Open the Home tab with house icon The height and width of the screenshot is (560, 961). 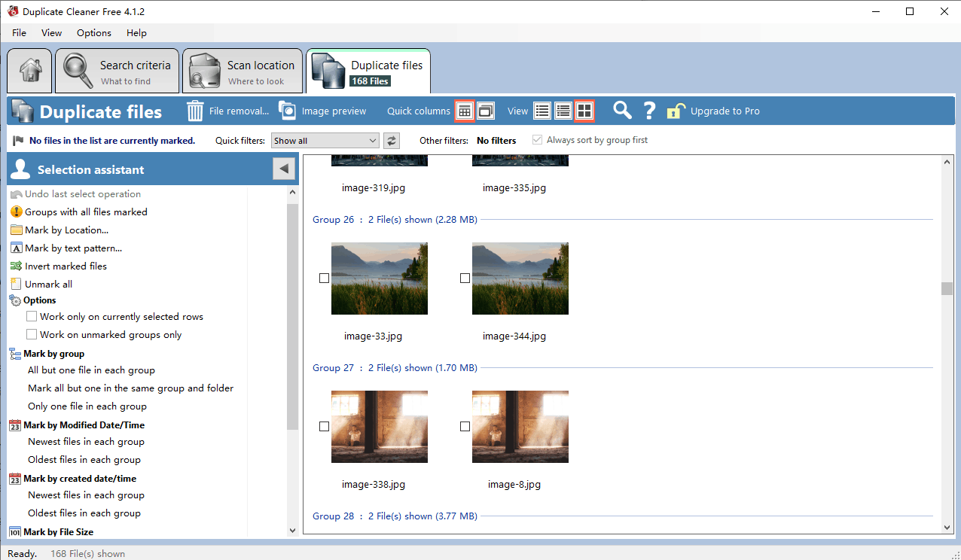(x=30, y=72)
